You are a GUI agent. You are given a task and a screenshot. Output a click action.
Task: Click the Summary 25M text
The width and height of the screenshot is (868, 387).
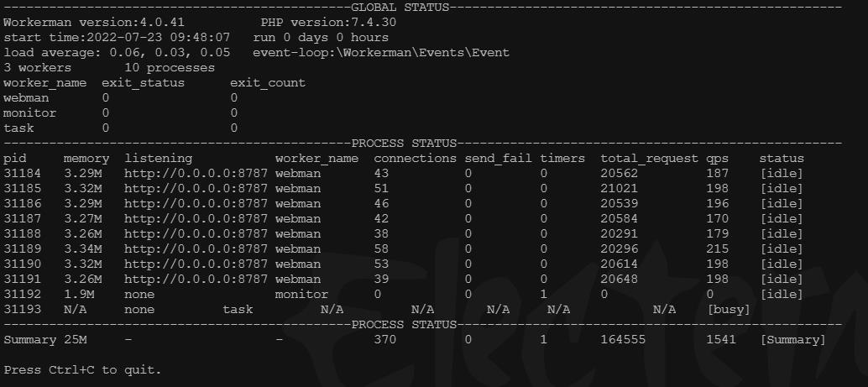[x=44, y=339]
